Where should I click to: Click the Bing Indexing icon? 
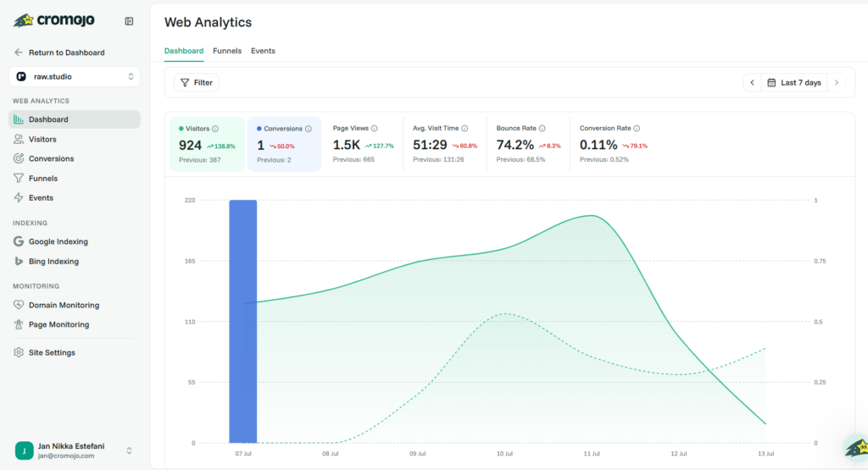coord(19,261)
